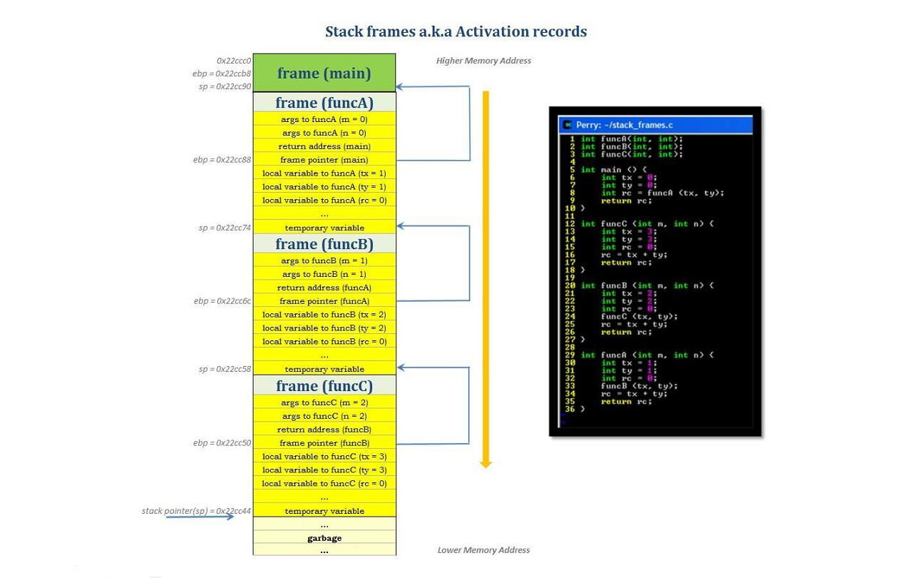Screen dimensions: 924x578
Task: Click code line 1 'int funcA(int, int);'
Action: click(631, 139)
